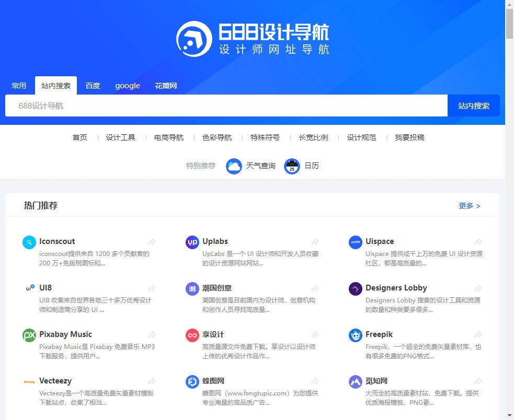The height and width of the screenshot is (420, 514).
Task: Switch to the 花瓣网 search tab
Action: (x=166, y=86)
